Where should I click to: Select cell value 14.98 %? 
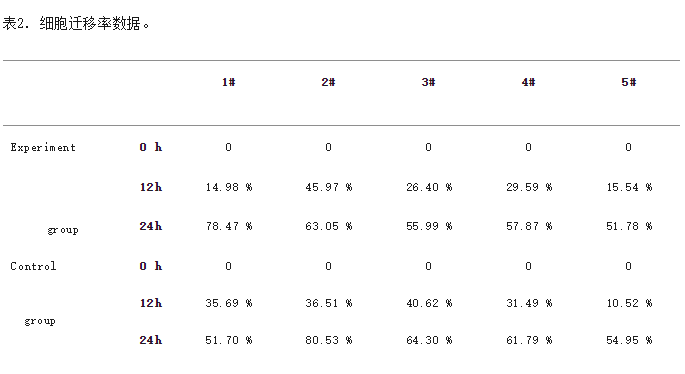[229, 187]
